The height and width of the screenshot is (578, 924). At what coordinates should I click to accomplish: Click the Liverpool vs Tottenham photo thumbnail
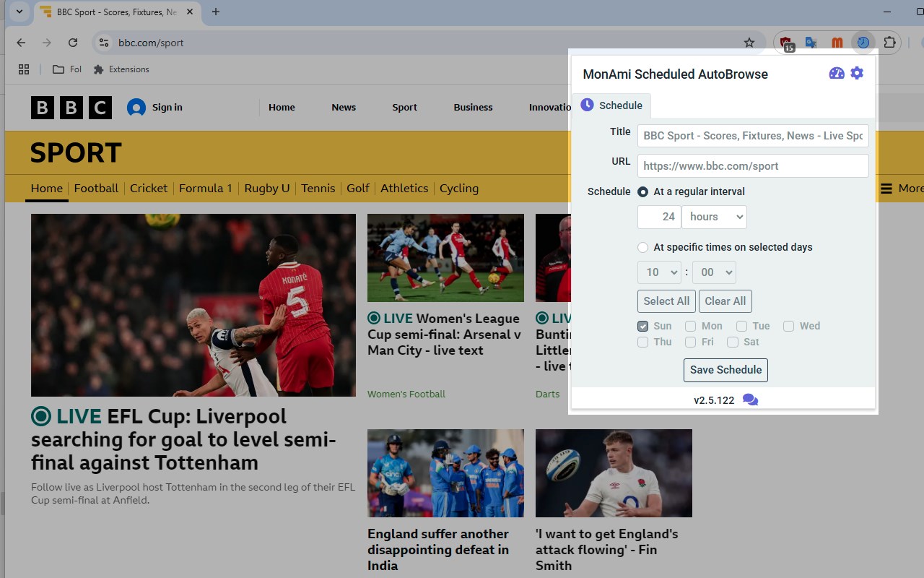tap(193, 305)
